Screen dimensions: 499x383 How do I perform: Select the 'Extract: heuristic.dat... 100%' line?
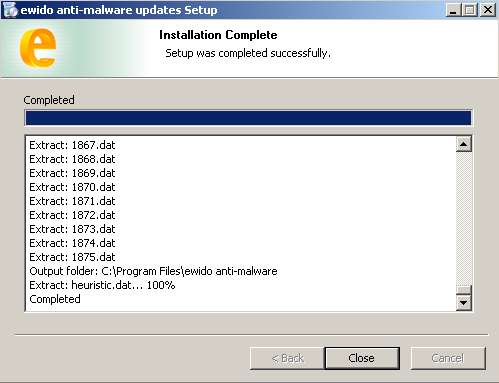click(x=102, y=285)
